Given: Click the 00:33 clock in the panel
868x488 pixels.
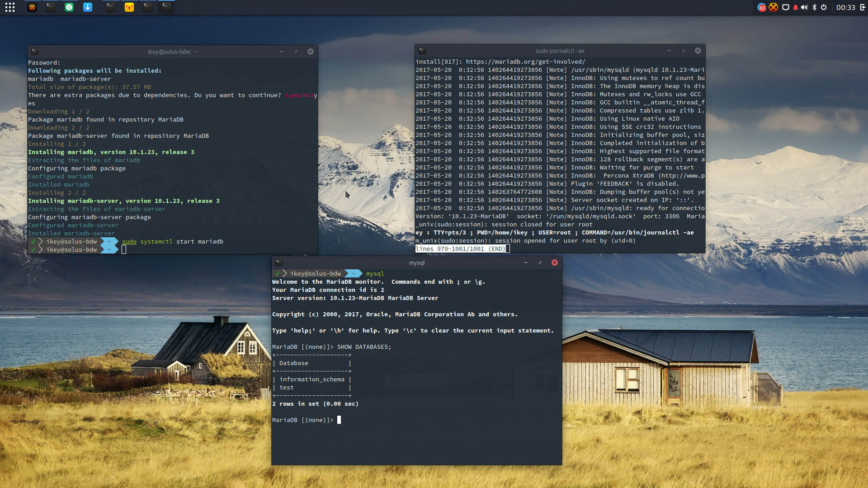Looking at the screenshot, I should click(x=845, y=7).
